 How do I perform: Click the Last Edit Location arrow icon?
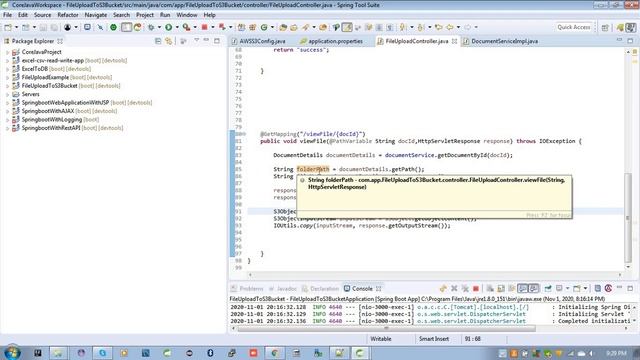pos(439,27)
